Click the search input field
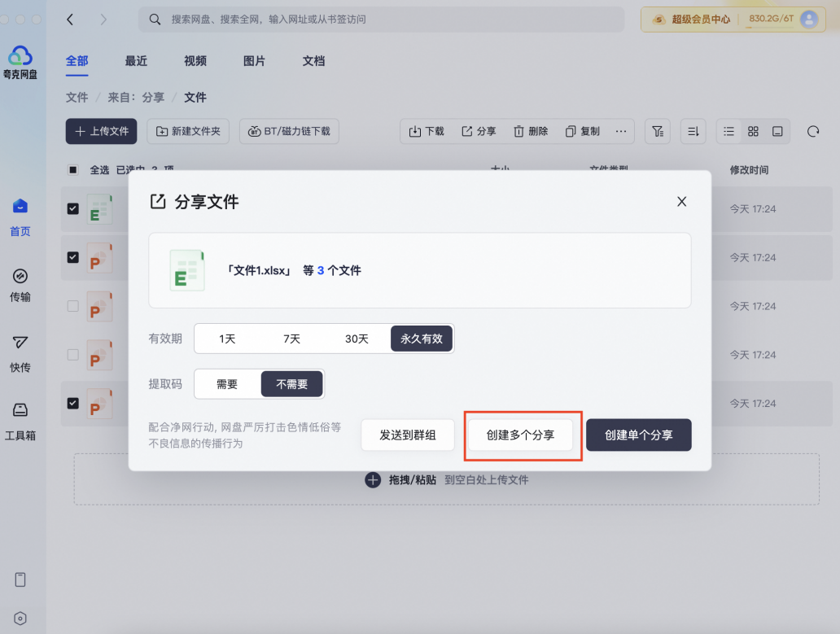 383,19
